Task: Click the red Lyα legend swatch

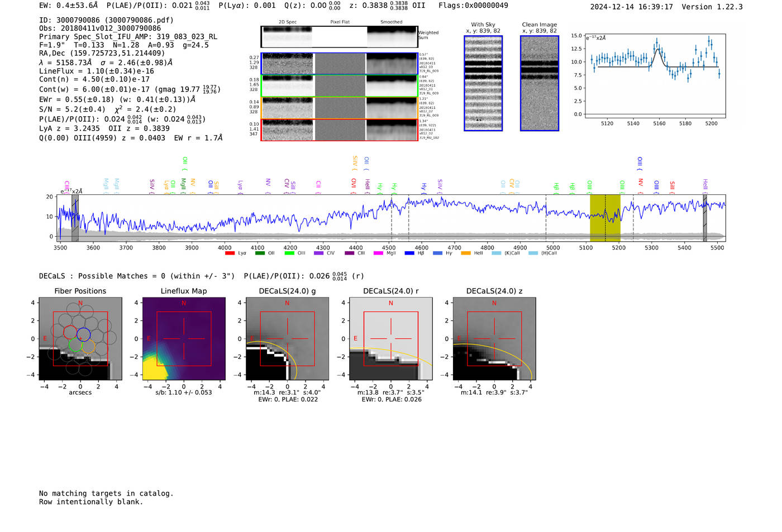Action: tap(230, 253)
